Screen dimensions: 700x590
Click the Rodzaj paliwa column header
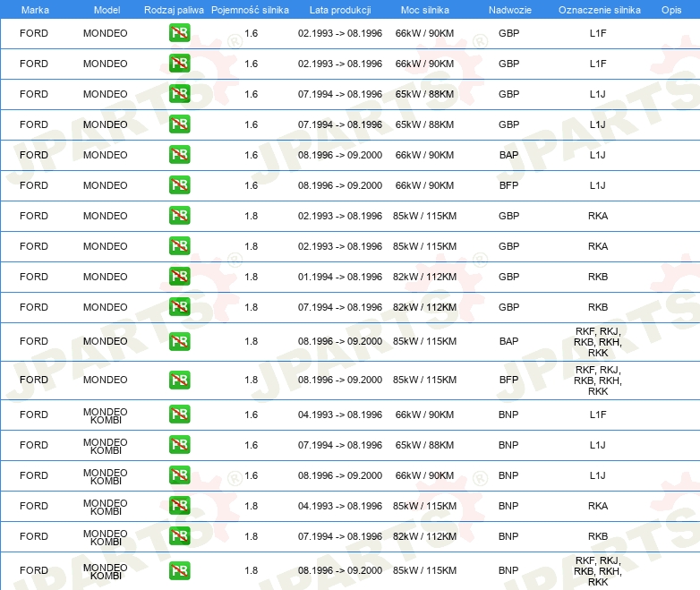[x=175, y=10]
